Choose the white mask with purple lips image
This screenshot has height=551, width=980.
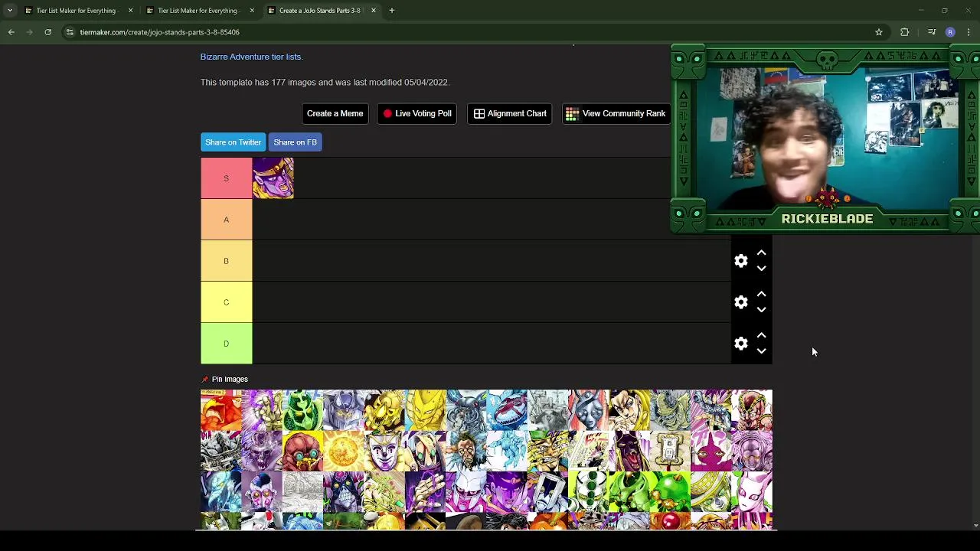click(384, 451)
